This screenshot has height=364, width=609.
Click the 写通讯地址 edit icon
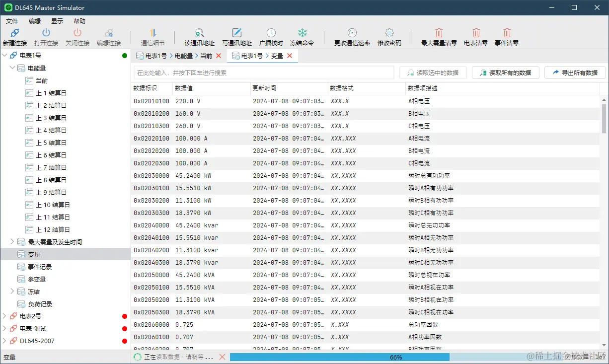[237, 33]
